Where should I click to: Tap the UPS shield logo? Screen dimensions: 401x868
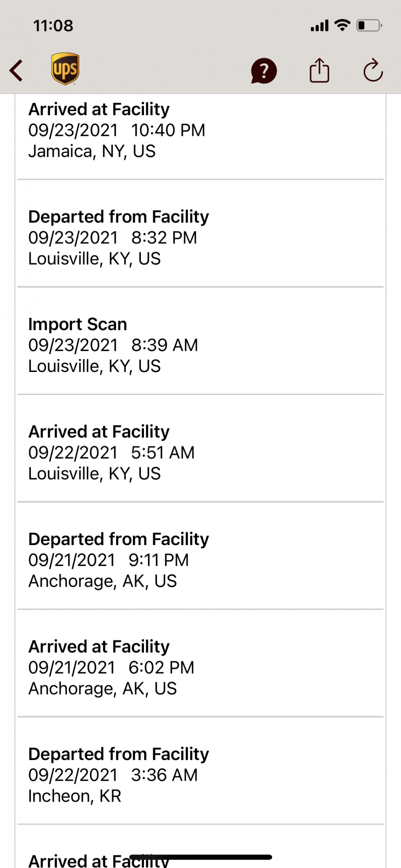click(x=65, y=69)
